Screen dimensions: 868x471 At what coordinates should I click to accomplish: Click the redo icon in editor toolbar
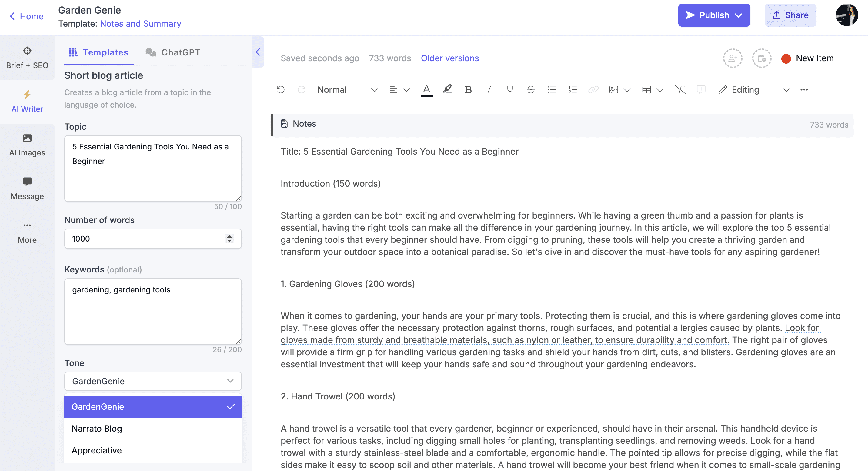[302, 90]
